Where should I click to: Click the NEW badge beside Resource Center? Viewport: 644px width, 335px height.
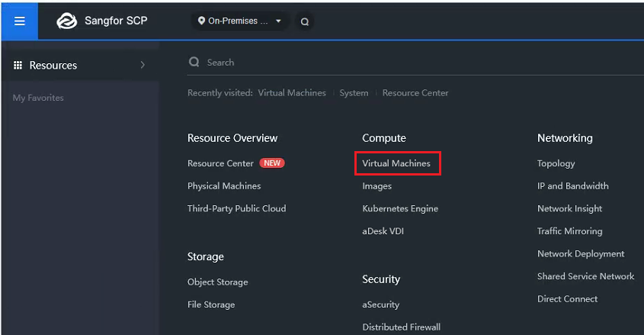click(x=272, y=163)
